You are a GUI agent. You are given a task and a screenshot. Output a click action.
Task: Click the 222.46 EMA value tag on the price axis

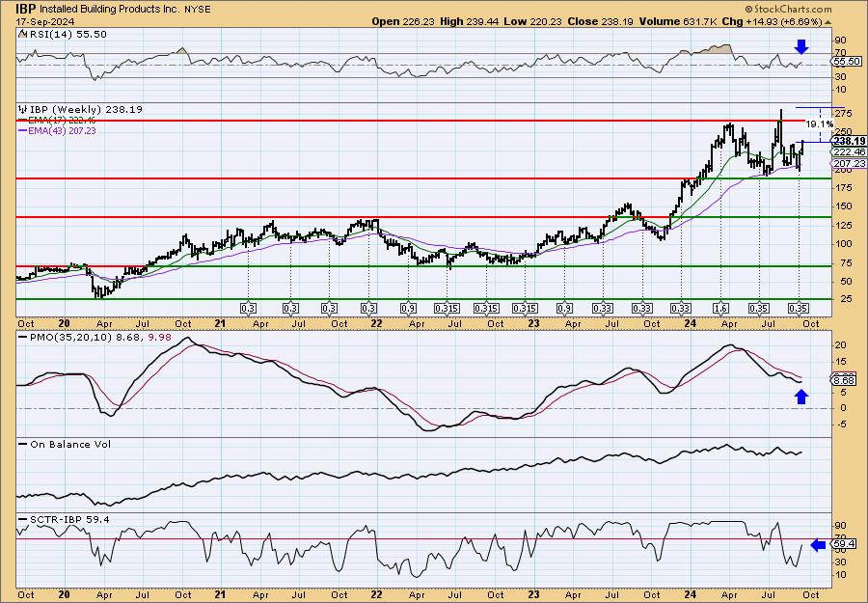coord(849,151)
